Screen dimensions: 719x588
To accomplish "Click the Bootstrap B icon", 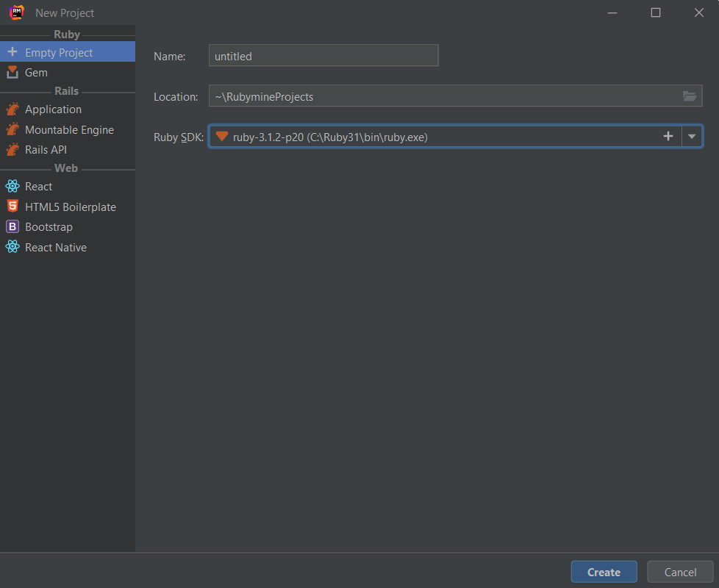I will [12, 226].
